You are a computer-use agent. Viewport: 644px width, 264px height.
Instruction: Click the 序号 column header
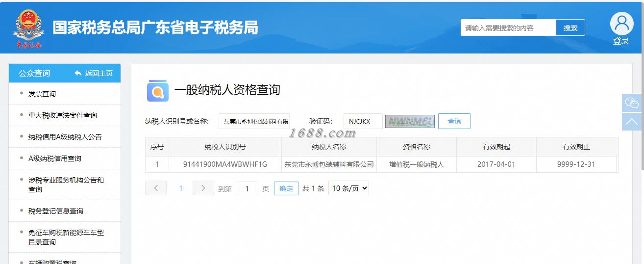point(157,147)
